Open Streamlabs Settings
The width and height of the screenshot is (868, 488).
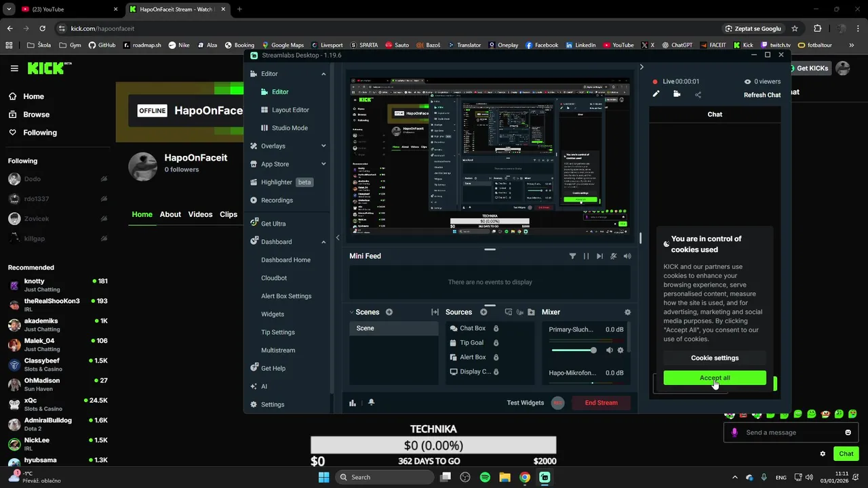click(x=273, y=405)
